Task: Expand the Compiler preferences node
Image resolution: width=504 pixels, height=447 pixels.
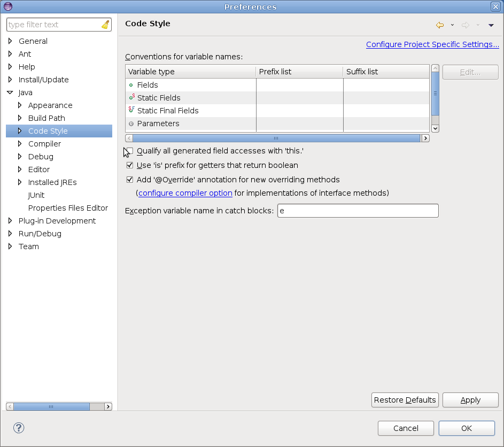Action: point(20,144)
